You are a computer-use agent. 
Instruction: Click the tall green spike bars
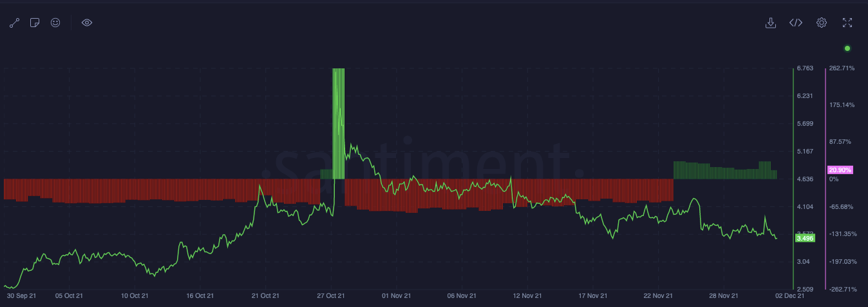coord(339,123)
